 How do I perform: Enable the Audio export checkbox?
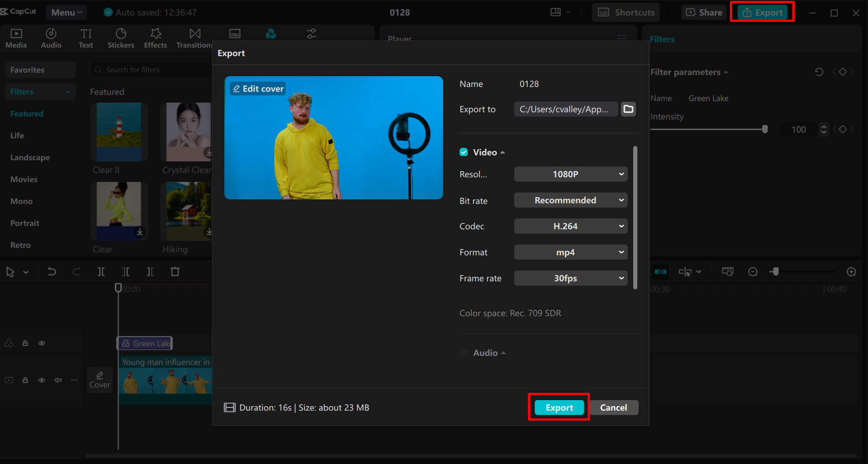point(464,353)
